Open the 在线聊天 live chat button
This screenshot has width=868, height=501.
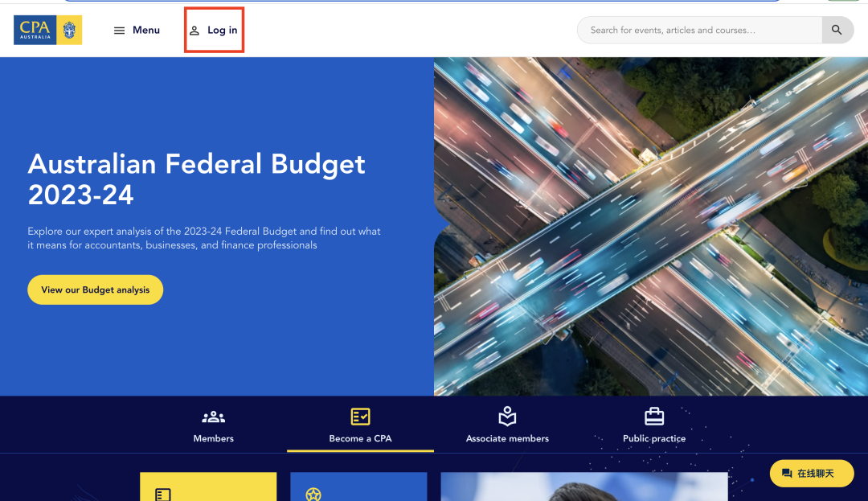[x=812, y=474]
